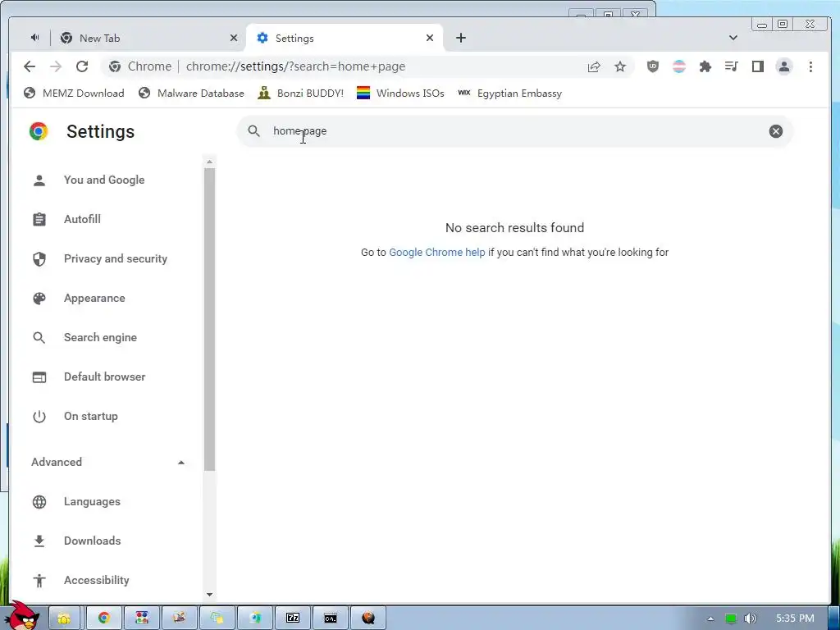
Task: Open the profile avatar menu
Action: click(783, 66)
